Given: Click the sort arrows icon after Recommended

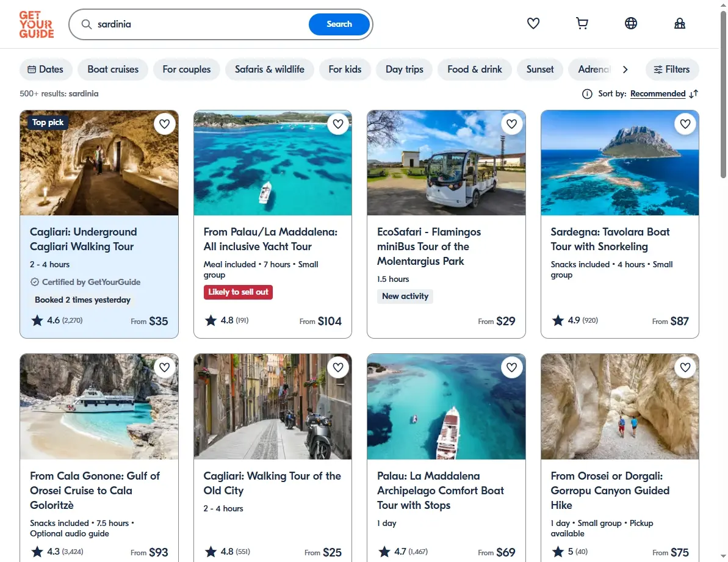Looking at the screenshot, I should point(694,94).
